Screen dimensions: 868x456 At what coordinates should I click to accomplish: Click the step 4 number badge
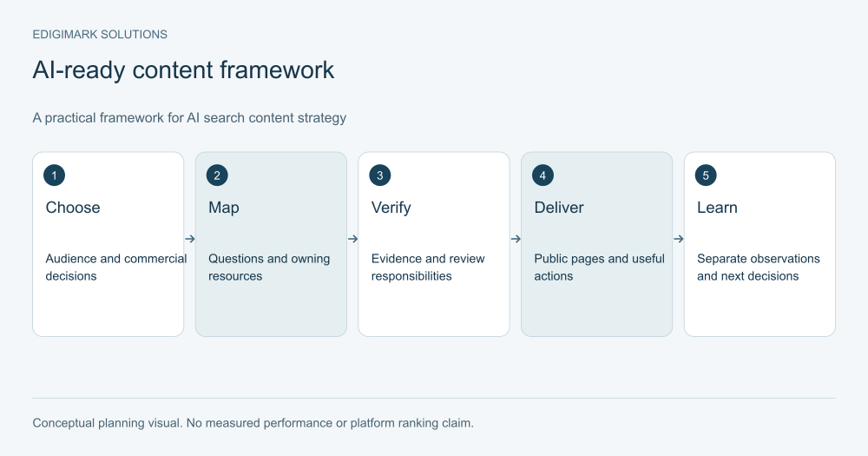542,175
